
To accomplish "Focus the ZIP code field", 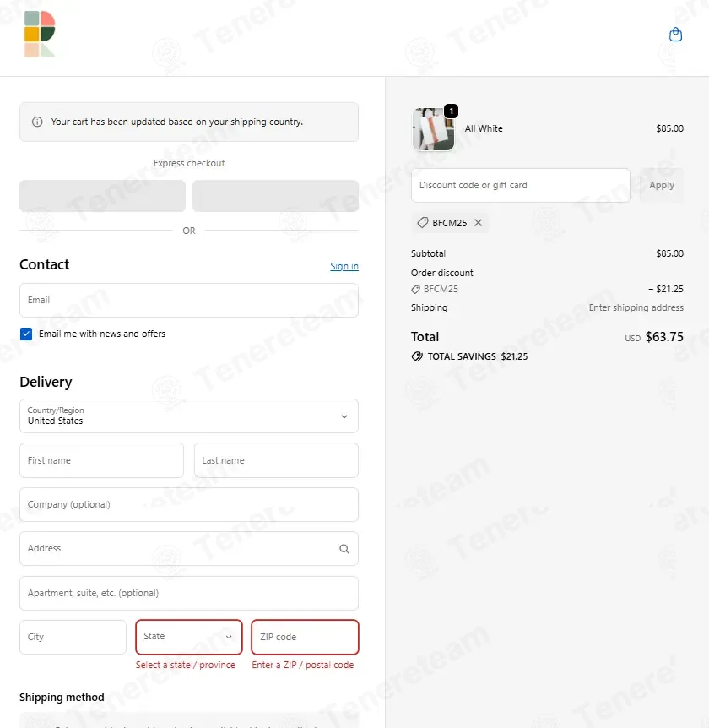I will [305, 637].
